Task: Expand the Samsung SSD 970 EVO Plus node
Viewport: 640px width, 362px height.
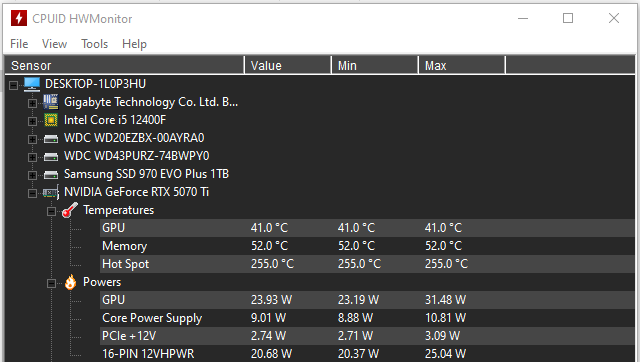Action: pyautogui.click(x=32, y=175)
